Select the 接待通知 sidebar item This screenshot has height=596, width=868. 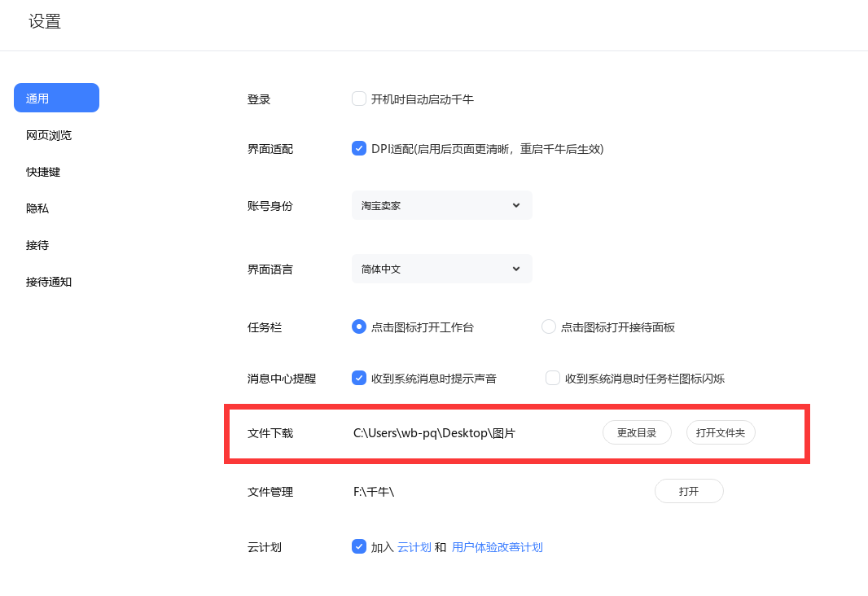coord(49,282)
